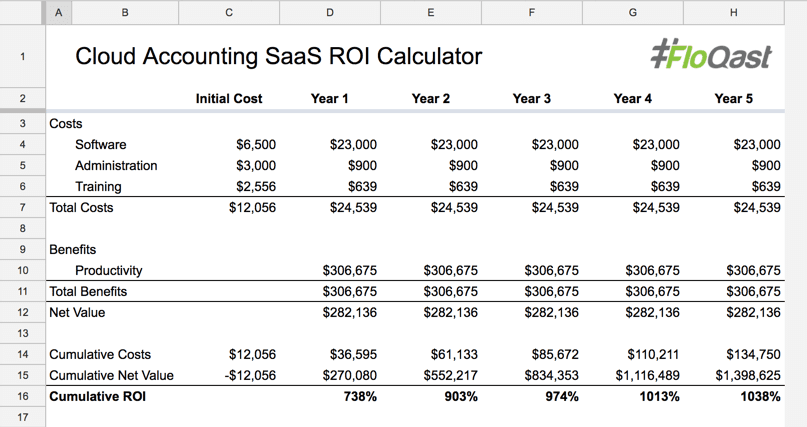807x427 pixels.
Task: Click the $3,000 administration initial cost cell
Action: click(256, 166)
